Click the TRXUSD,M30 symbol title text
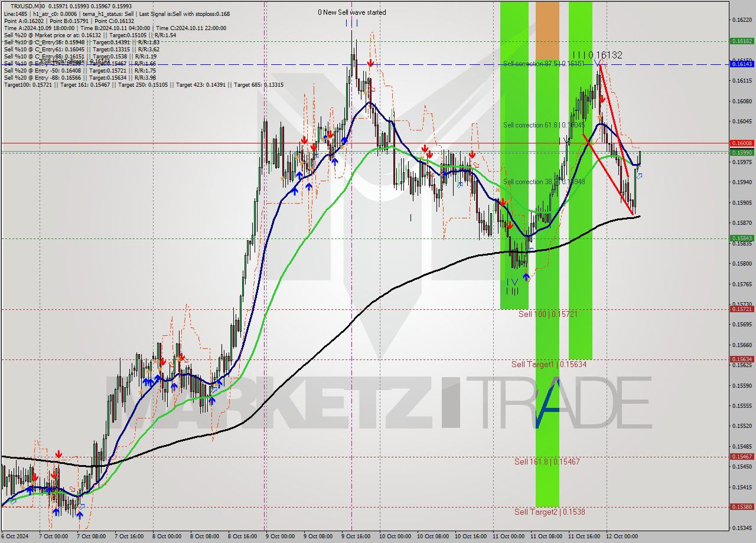The width and height of the screenshot is (756, 543). click(x=27, y=6)
